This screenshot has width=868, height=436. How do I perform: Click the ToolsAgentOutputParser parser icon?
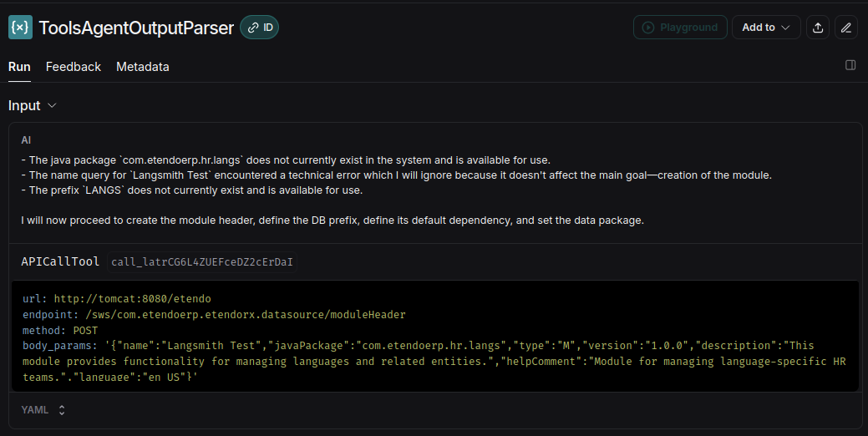[x=21, y=27]
